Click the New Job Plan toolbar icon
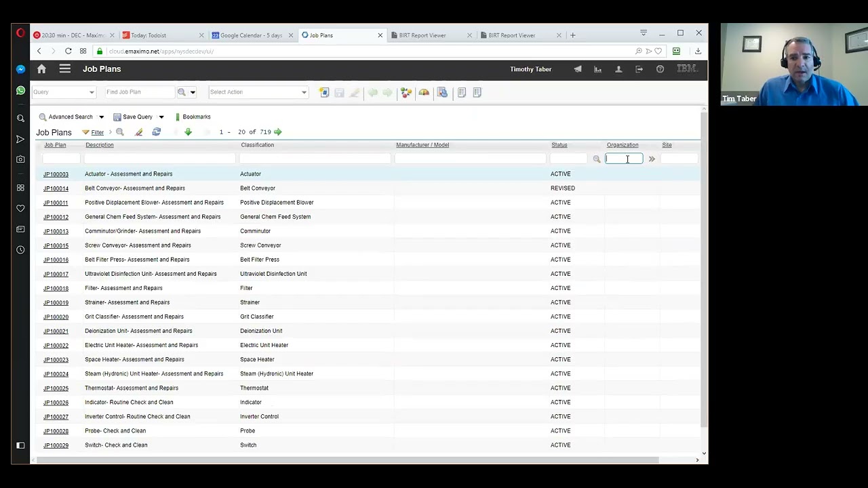Viewport: 868px width, 488px height. [324, 92]
